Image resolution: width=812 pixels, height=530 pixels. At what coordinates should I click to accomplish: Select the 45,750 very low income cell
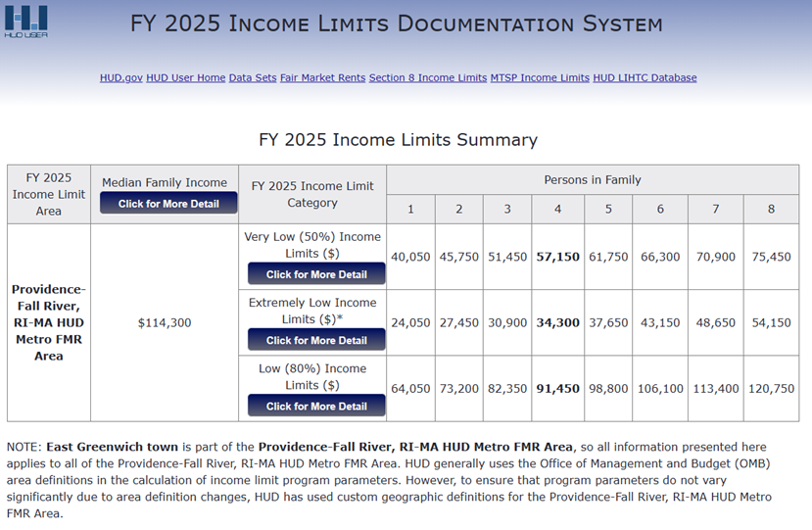[x=458, y=257]
